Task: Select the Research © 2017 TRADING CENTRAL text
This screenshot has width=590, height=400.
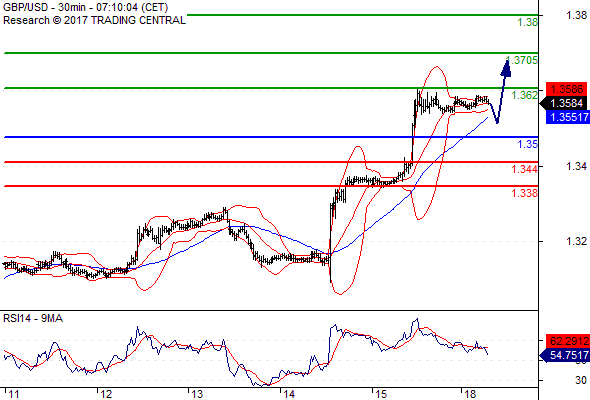Action: coord(94,20)
